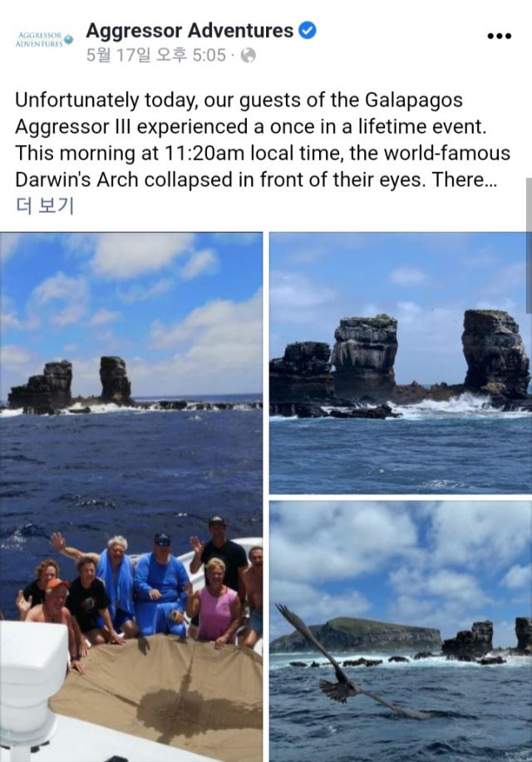Open the Aggressor Adventures profile logo

tap(44, 39)
